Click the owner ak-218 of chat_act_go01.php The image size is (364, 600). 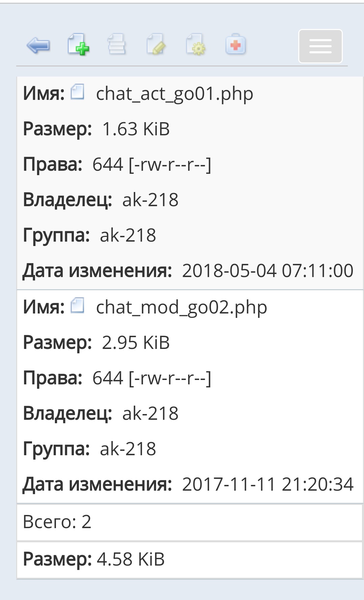click(x=150, y=200)
